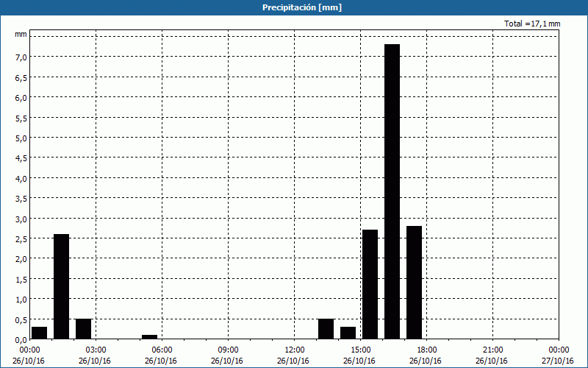Image resolution: width=588 pixels, height=368 pixels.
Task: Click the 2,5 y-axis value
Action: 21,238
